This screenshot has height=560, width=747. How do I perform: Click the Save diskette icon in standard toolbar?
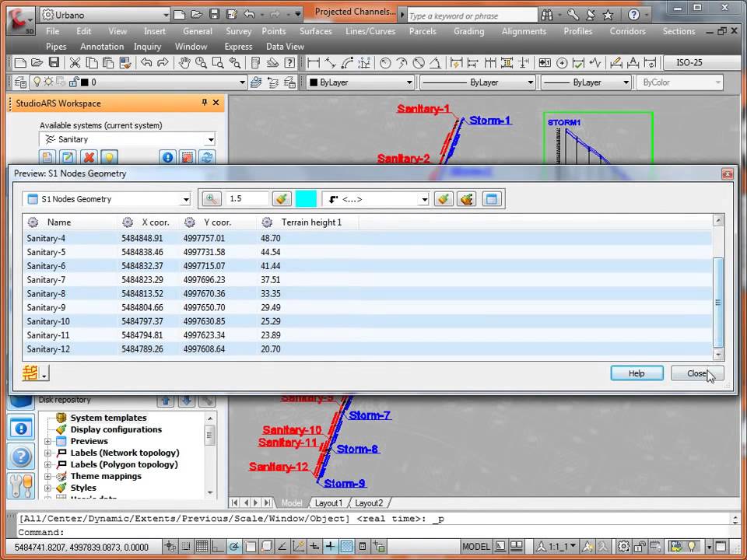54,62
